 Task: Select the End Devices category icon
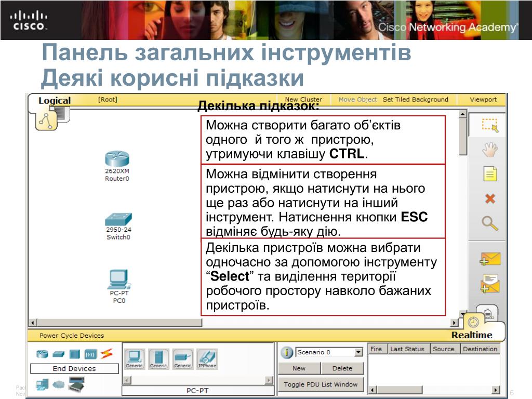(42, 384)
